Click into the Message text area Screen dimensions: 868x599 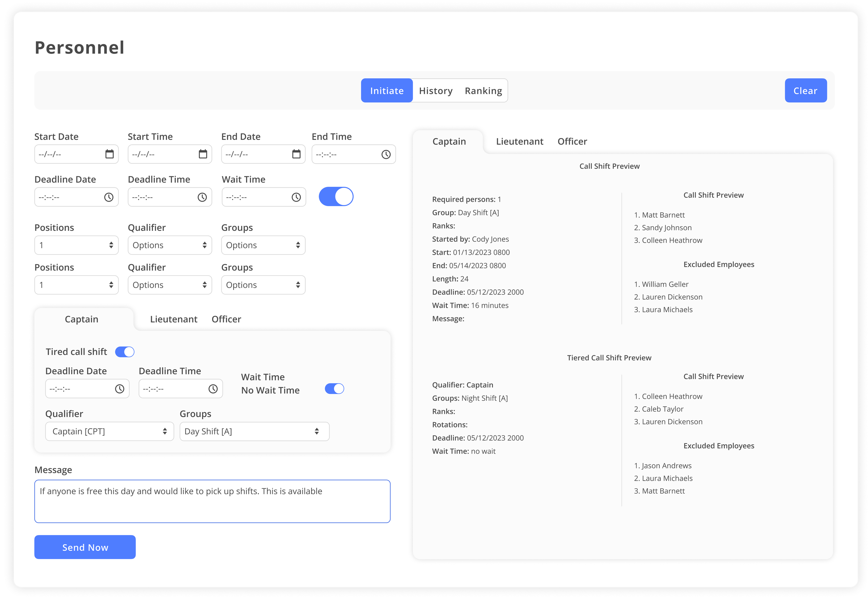pos(212,501)
